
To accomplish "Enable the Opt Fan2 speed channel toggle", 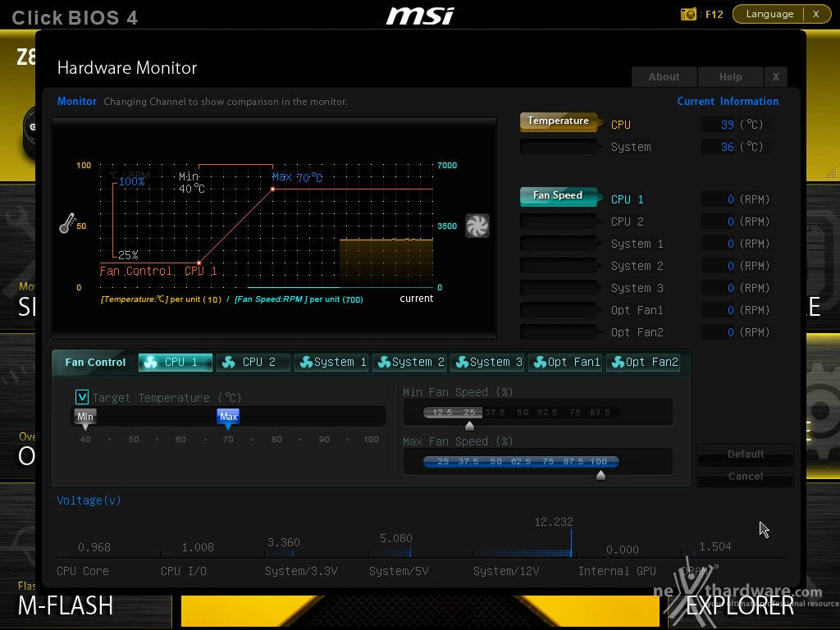I will click(x=559, y=332).
